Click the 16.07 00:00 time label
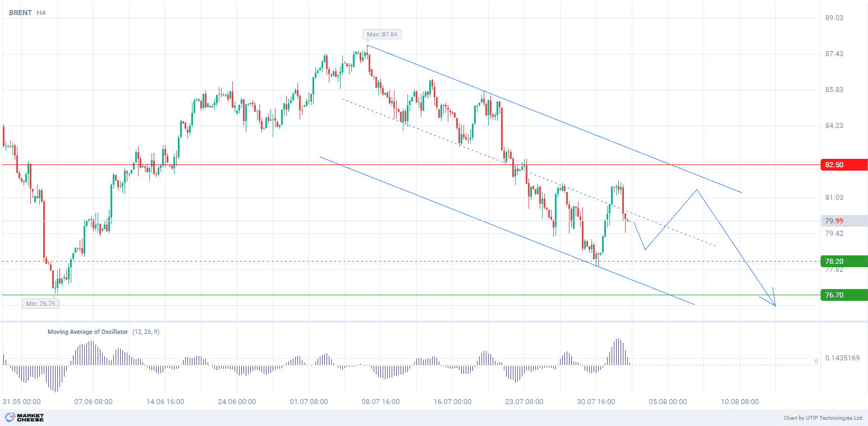 point(452,402)
